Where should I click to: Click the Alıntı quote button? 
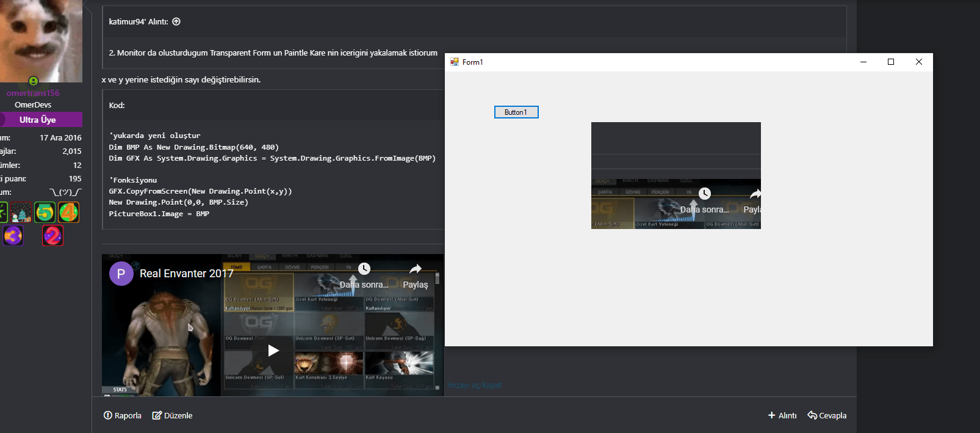pyautogui.click(x=782, y=415)
